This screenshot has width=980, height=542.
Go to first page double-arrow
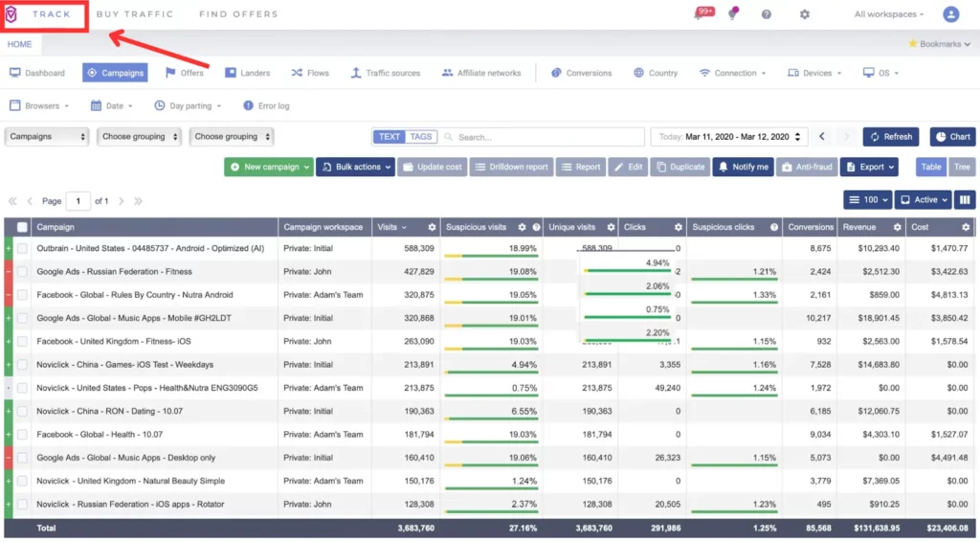click(11, 201)
